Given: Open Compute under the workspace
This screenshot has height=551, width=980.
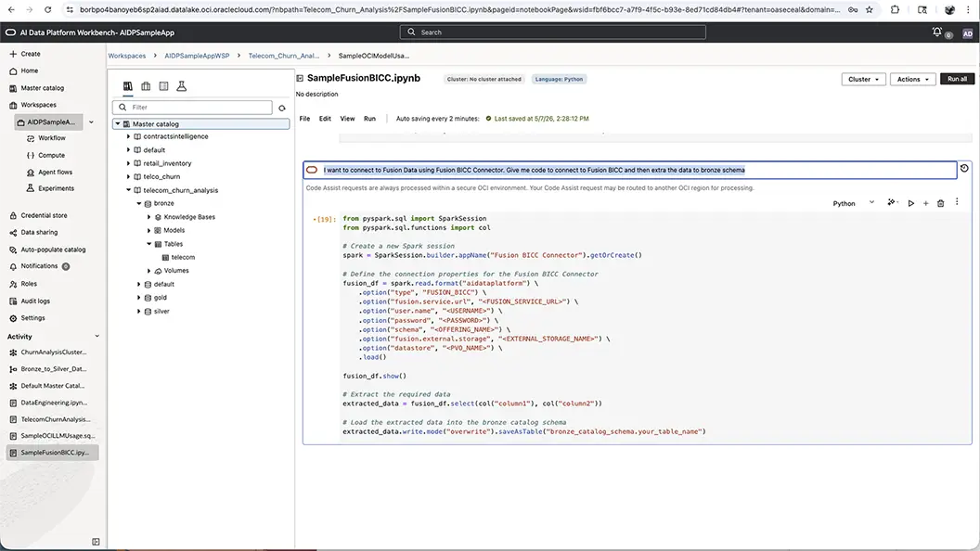Looking at the screenshot, I should pyautogui.click(x=45, y=155).
